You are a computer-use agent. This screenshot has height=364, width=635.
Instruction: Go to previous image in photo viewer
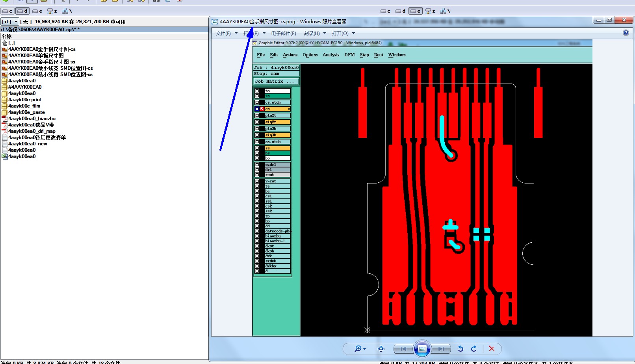pyautogui.click(x=403, y=349)
